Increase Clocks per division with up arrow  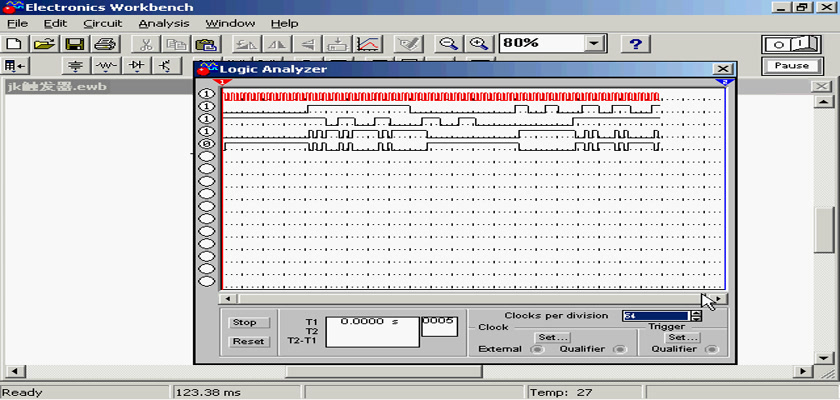(x=696, y=313)
